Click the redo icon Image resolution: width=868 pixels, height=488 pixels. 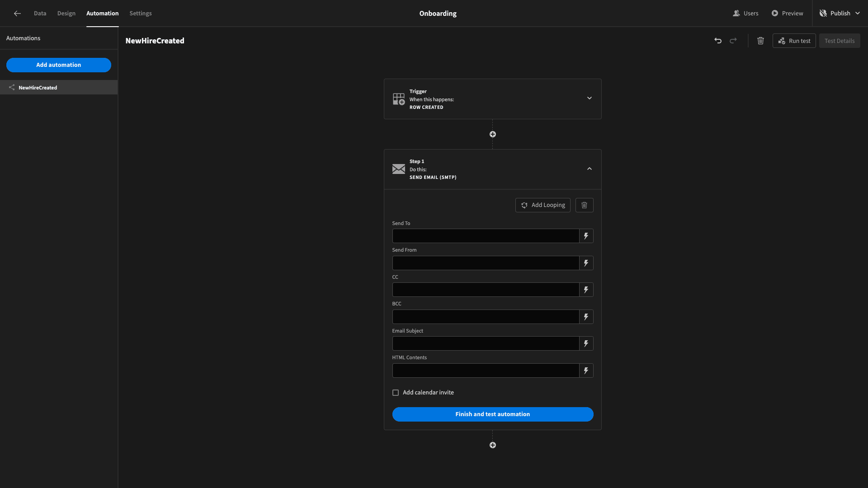tap(733, 41)
